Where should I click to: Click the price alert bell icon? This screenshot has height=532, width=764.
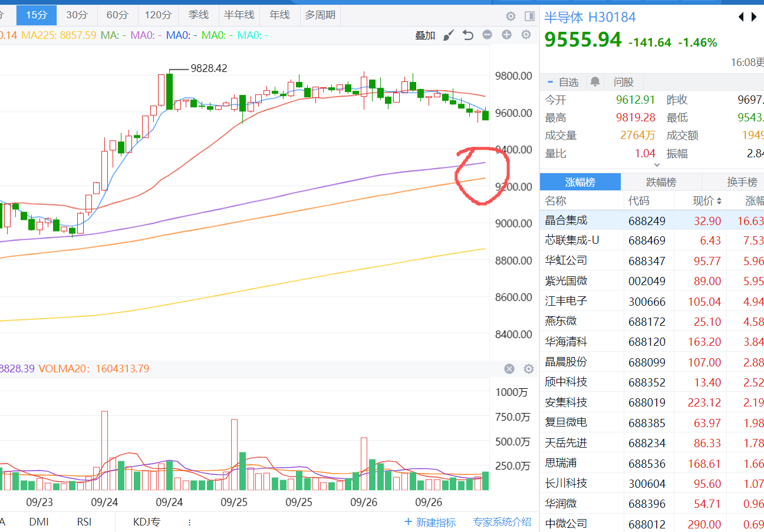click(x=595, y=82)
